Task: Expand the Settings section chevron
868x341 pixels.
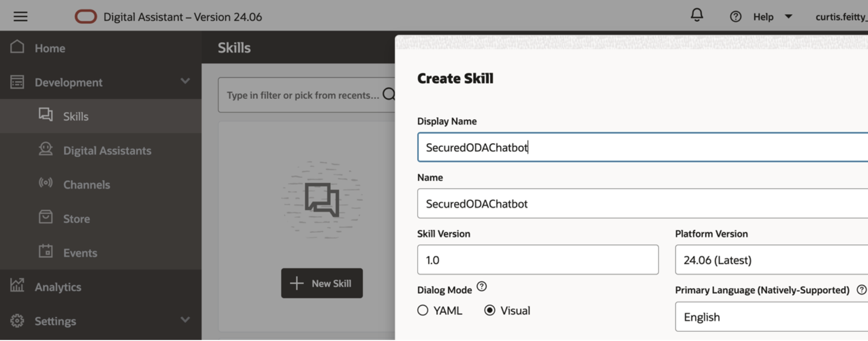Action: pyautogui.click(x=185, y=320)
